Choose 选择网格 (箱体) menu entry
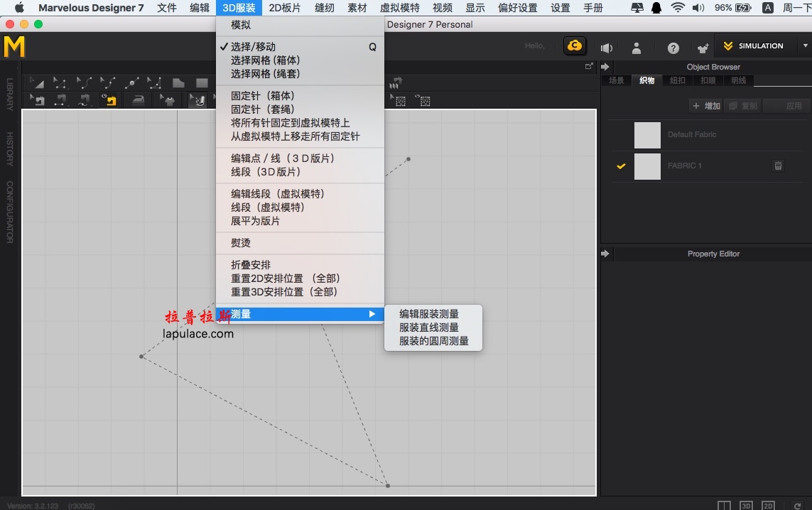 pyautogui.click(x=301, y=60)
